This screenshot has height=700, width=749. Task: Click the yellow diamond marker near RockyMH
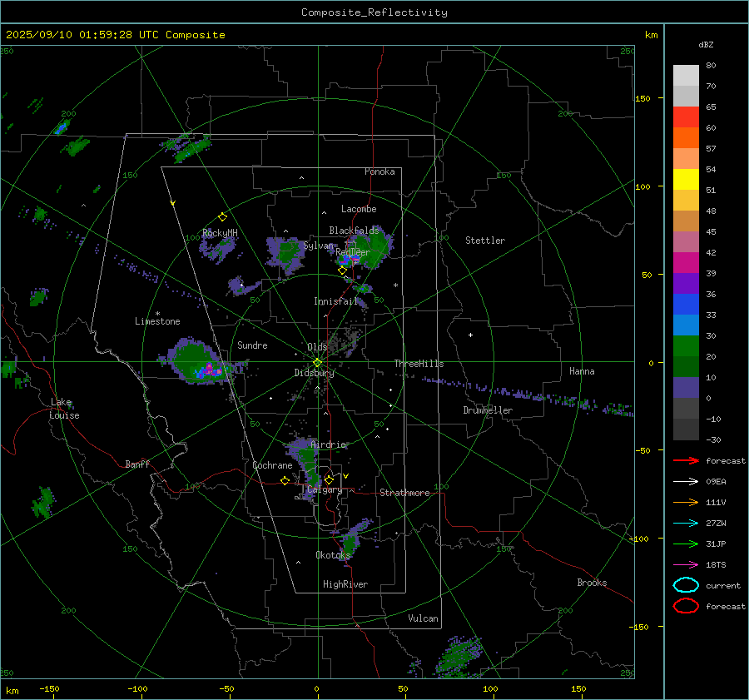click(222, 217)
